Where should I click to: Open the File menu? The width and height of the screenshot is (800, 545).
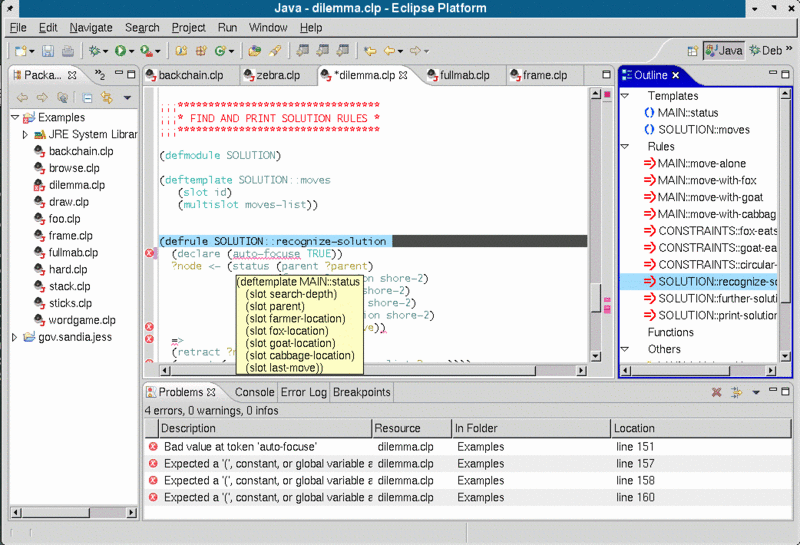pyautogui.click(x=18, y=28)
